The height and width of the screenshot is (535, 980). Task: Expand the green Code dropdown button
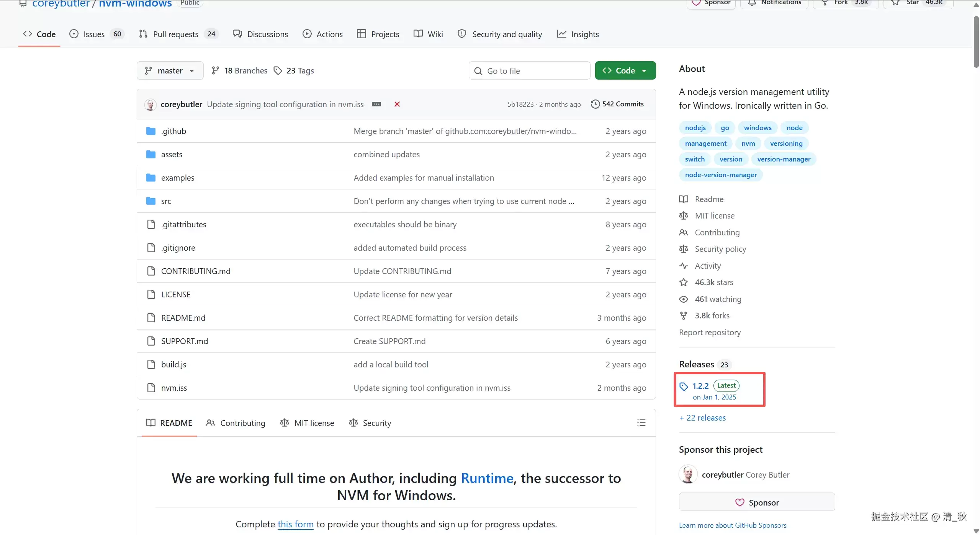(x=625, y=71)
